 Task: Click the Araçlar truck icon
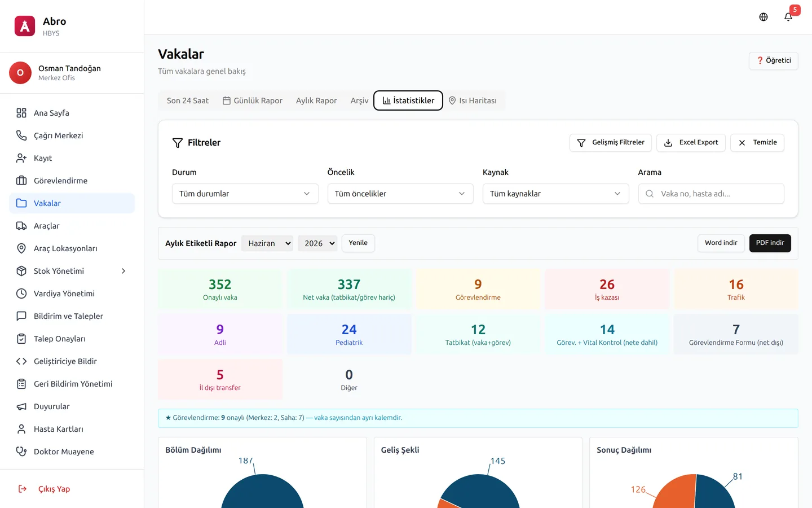21,226
